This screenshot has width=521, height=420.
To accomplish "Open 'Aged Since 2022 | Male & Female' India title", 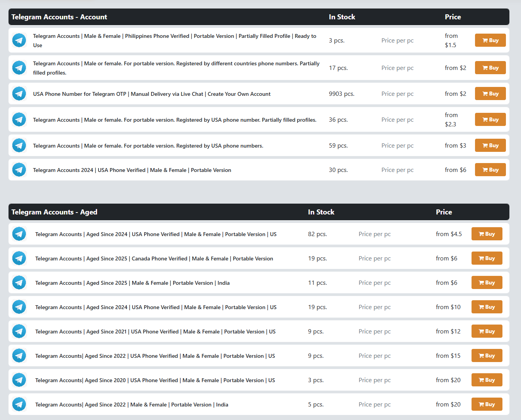I will coord(132,405).
